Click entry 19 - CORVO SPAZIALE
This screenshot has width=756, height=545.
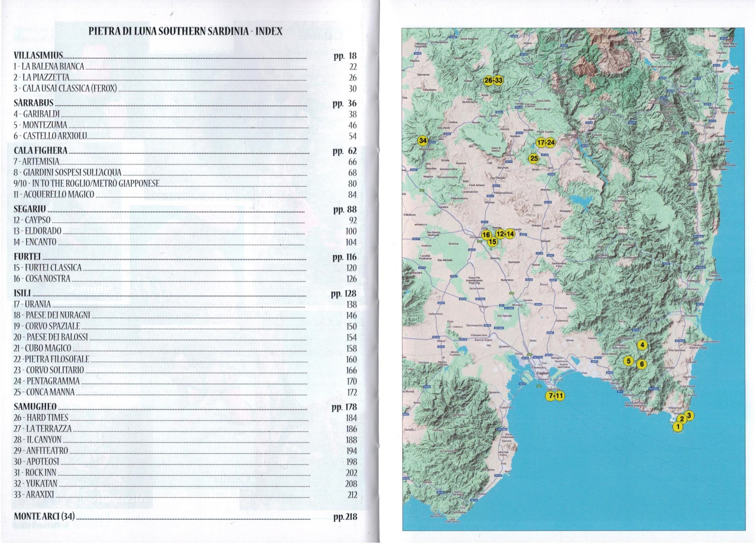click(47, 326)
